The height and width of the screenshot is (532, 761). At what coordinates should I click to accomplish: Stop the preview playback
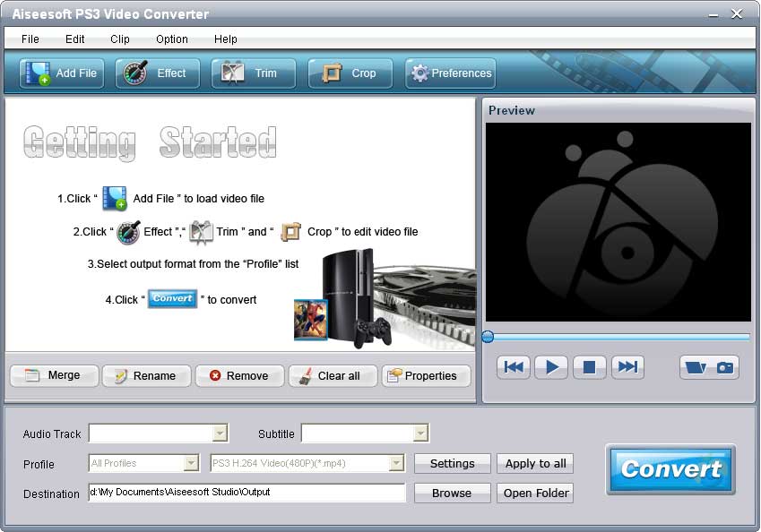[589, 367]
